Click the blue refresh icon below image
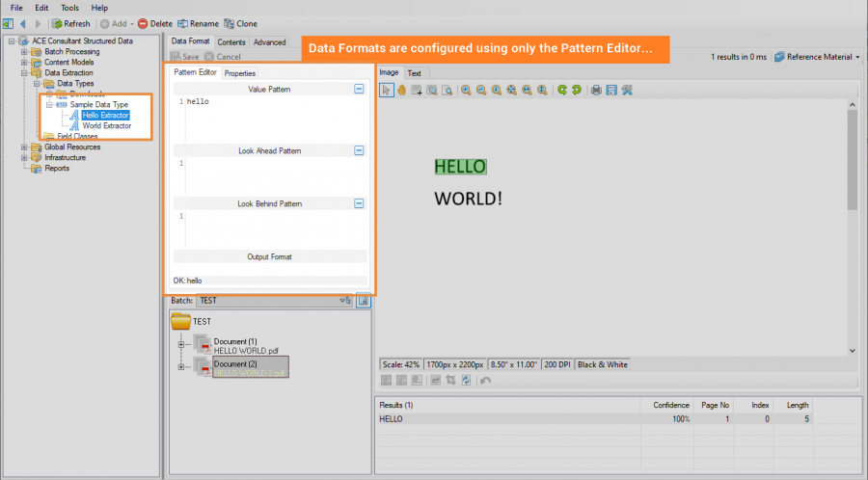 (x=466, y=381)
